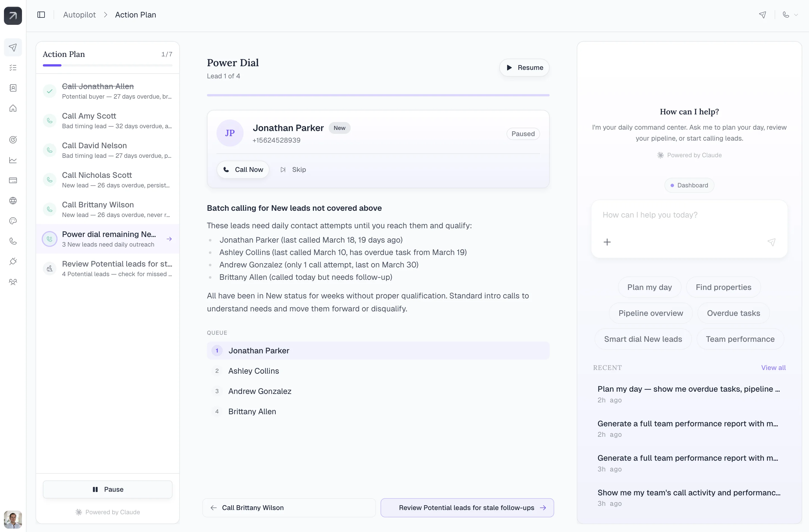Viewport: 809px width, 532px height.
Task: Check off the Call David Nelson task
Action: pos(50,150)
